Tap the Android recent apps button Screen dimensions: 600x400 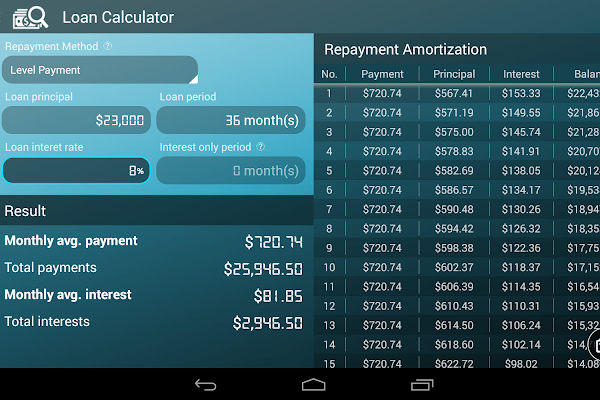(422, 385)
